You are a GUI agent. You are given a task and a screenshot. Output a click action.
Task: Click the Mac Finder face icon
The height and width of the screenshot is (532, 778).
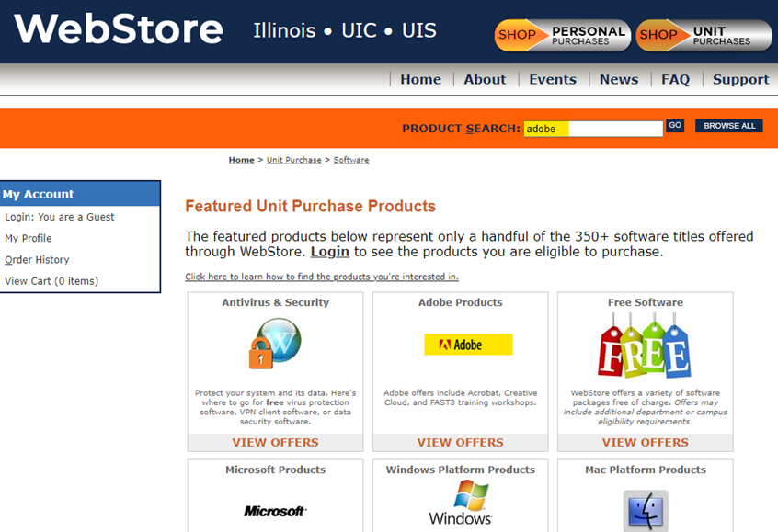[646, 510]
